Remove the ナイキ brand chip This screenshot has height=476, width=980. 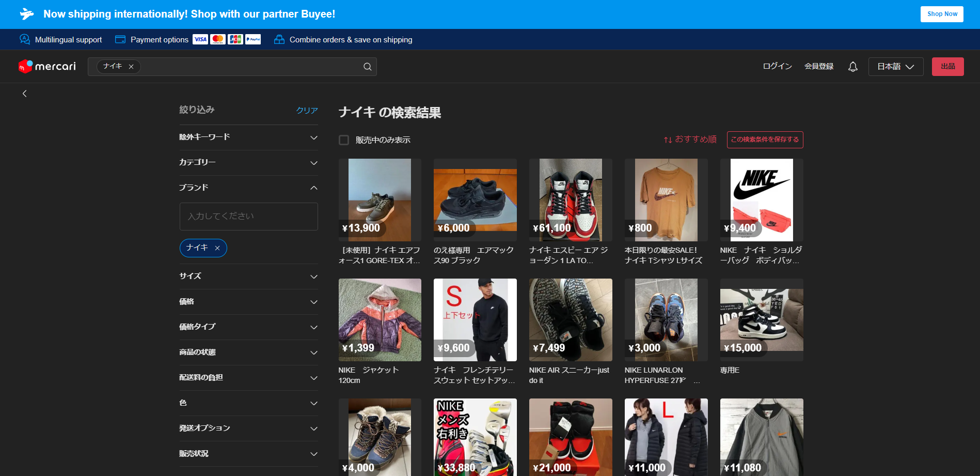coord(218,248)
